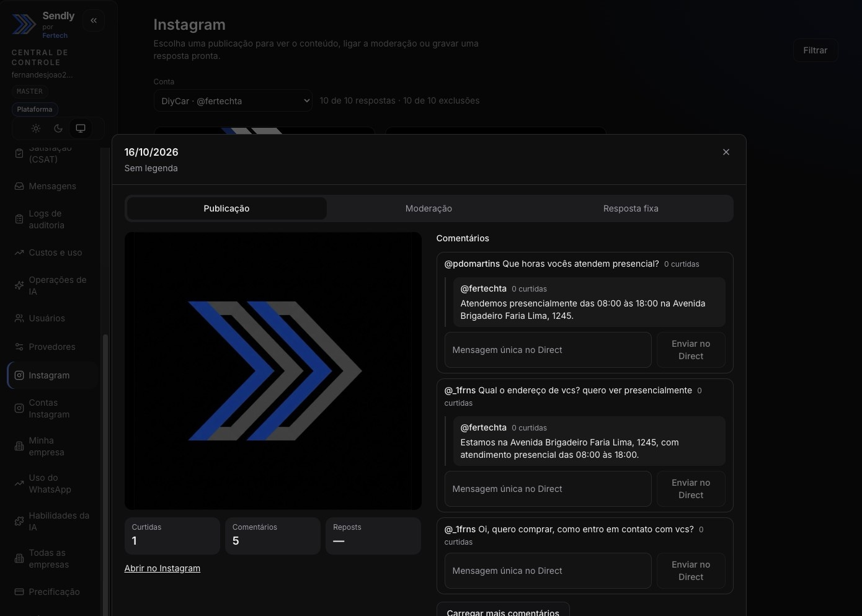
Task: Click the Operações de IA sparkle icon
Action: 19,285
